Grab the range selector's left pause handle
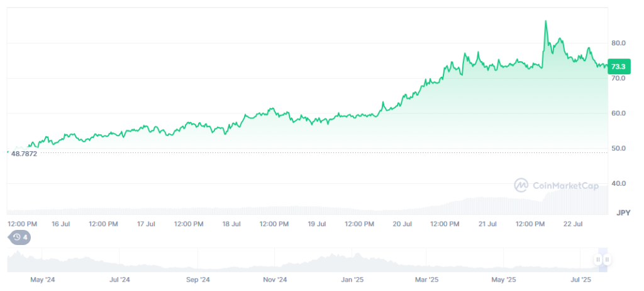This screenshot has width=644, height=291. click(x=598, y=260)
